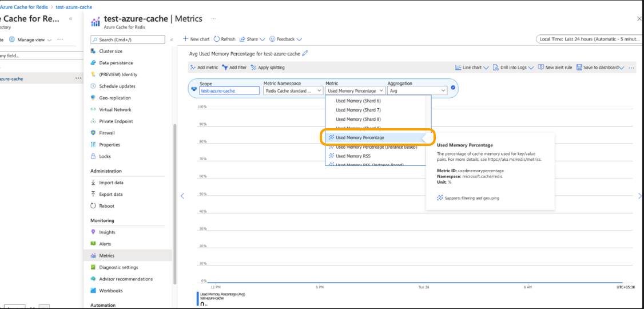
Task: Click the Export data arrow icon
Action: tap(93, 195)
